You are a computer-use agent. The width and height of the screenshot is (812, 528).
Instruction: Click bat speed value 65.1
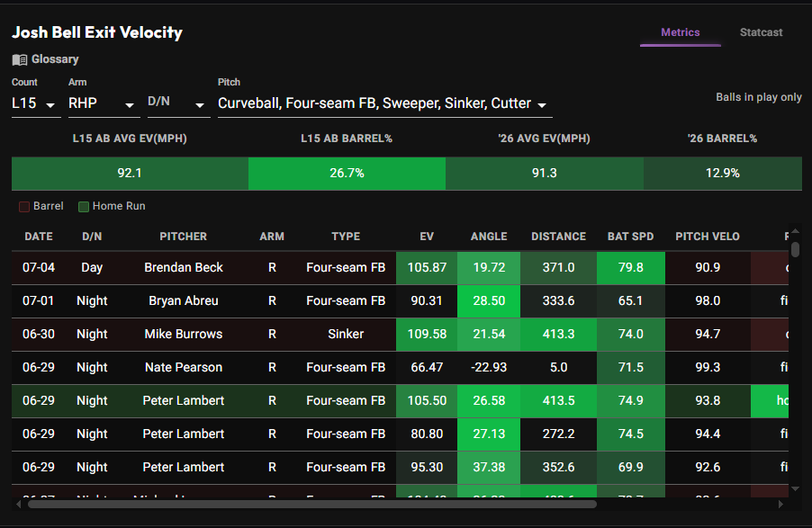tap(631, 300)
